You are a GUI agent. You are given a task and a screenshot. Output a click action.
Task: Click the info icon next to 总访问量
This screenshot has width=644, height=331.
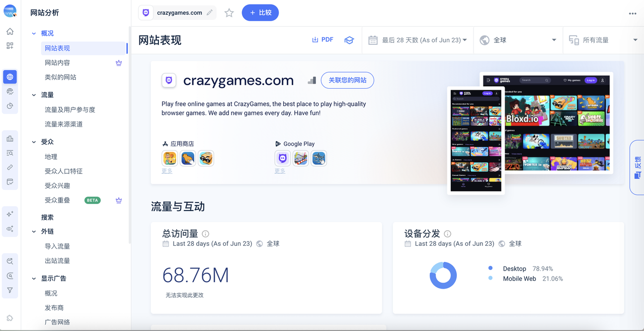(205, 234)
